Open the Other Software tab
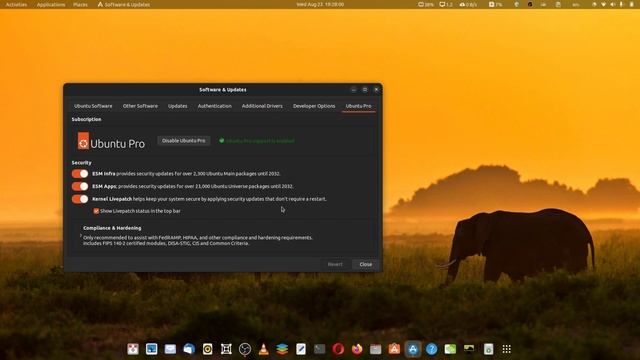This screenshot has height=360, width=640. click(x=140, y=106)
